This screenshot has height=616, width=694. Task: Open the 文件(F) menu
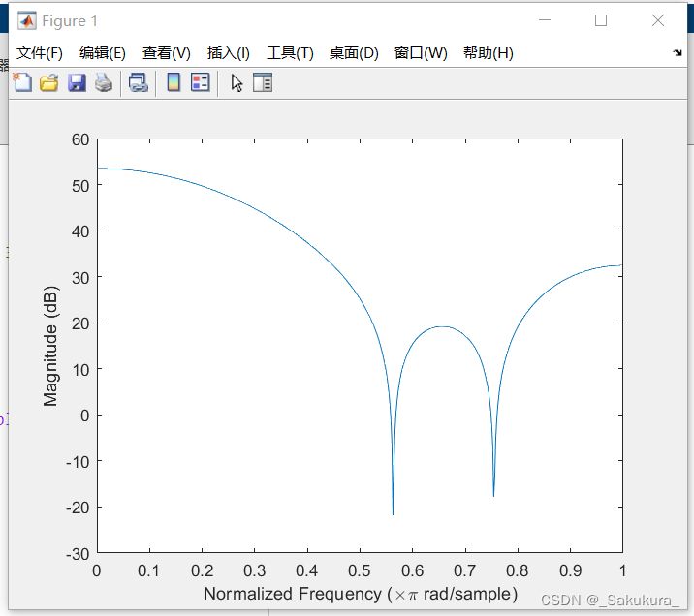[40, 53]
